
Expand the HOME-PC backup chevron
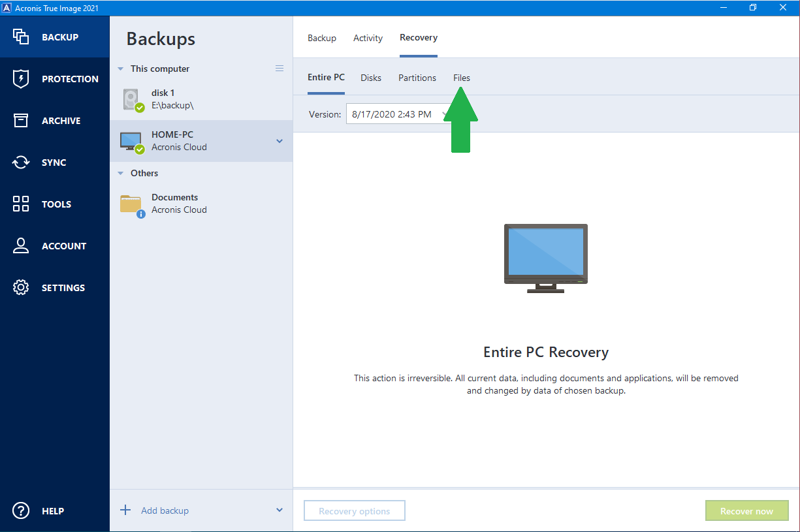280,141
